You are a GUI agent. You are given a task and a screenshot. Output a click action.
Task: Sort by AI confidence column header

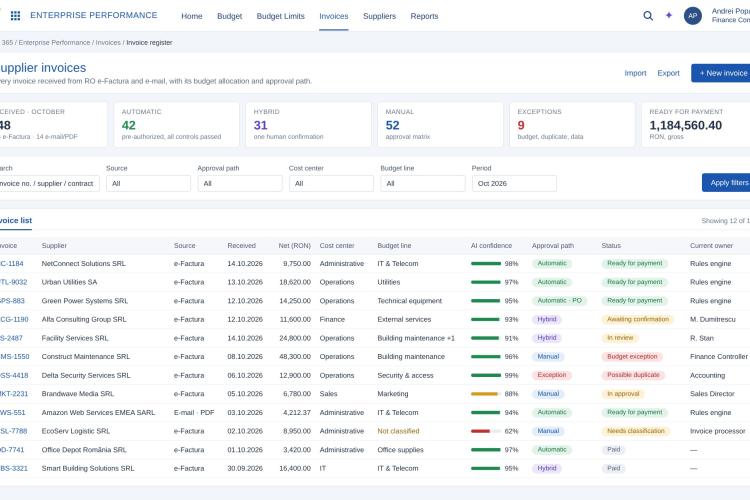pyautogui.click(x=491, y=245)
